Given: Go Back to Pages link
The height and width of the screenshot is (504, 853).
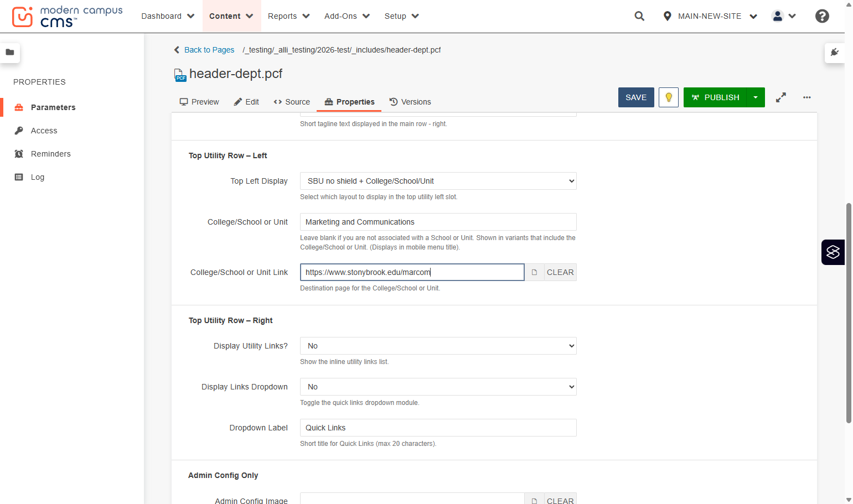Looking at the screenshot, I should point(204,50).
